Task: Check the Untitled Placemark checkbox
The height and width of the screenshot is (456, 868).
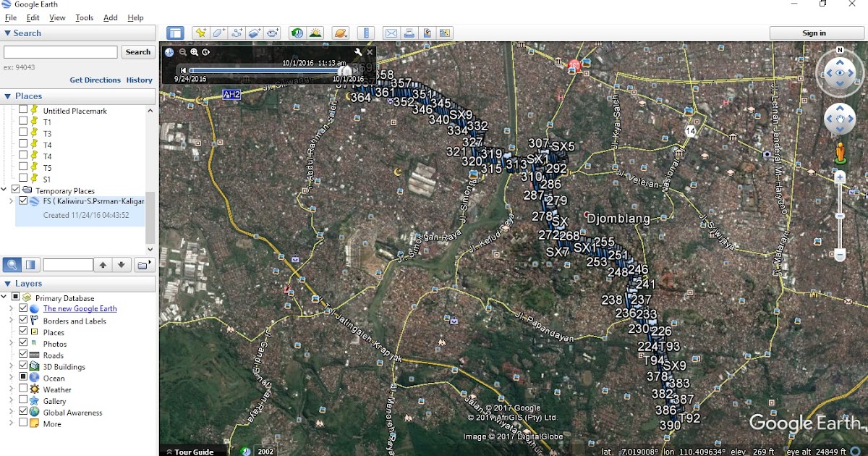Action: pyautogui.click(x=23, y=110)
